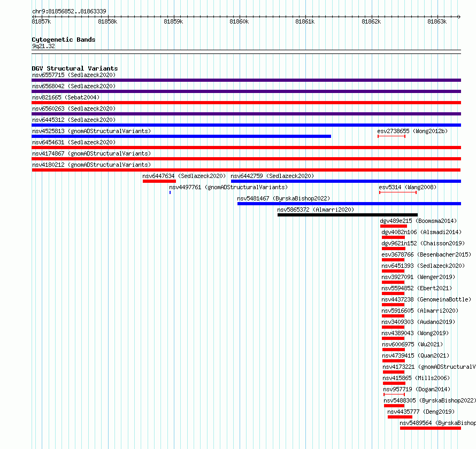Image resolution: width=476 pixels, height=449 pixels.
Task: Open nsv5594852 (Ebert2021) label
Action: (x=417, y=288)
